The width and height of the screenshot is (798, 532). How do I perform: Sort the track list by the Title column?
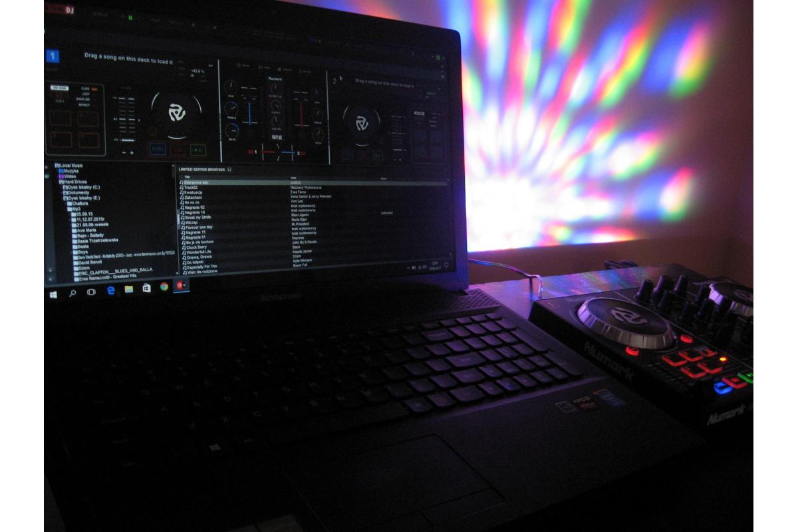187,177
